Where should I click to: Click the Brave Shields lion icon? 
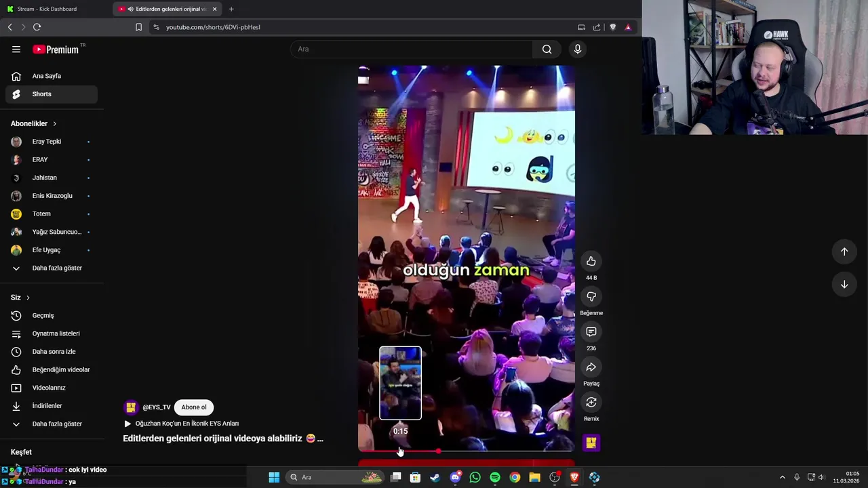coord(613,27)
